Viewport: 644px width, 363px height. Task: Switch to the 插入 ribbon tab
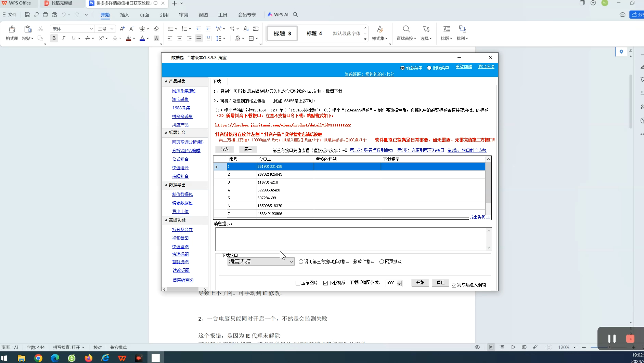(125, 15)
